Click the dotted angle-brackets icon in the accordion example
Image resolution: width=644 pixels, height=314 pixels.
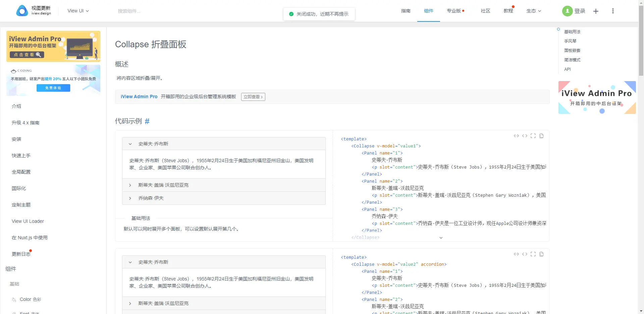click(x=516, y=254)
